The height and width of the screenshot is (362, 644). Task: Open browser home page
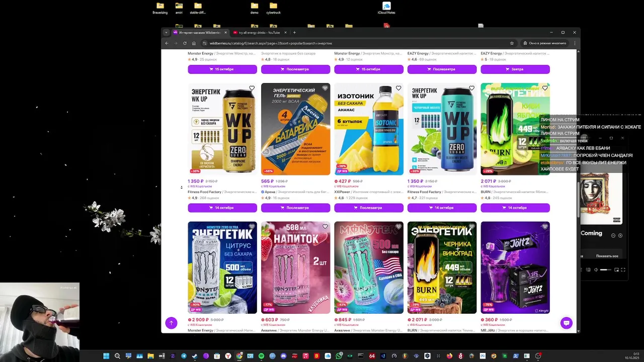pyautogui.click(x=194, y=43)
